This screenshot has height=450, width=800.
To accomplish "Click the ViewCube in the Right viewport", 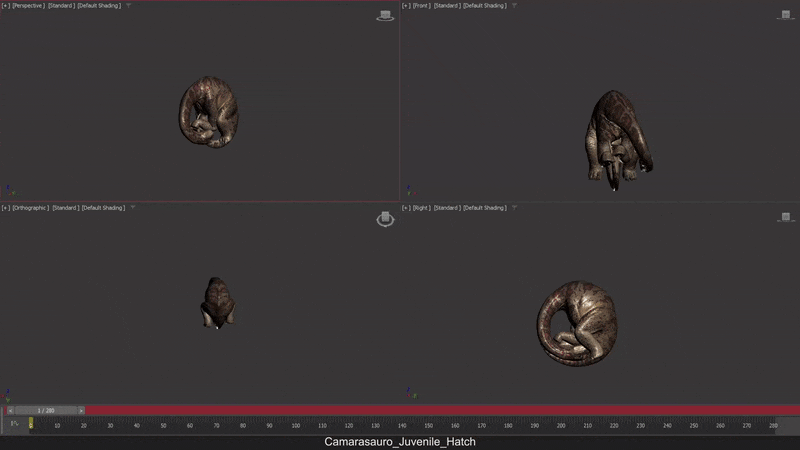I will point(786,217).
